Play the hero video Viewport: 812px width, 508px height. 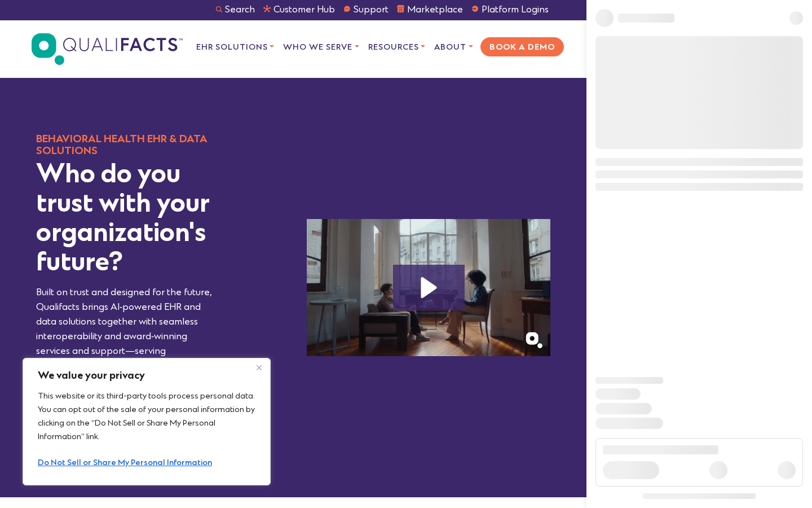[x=429, y=287]
